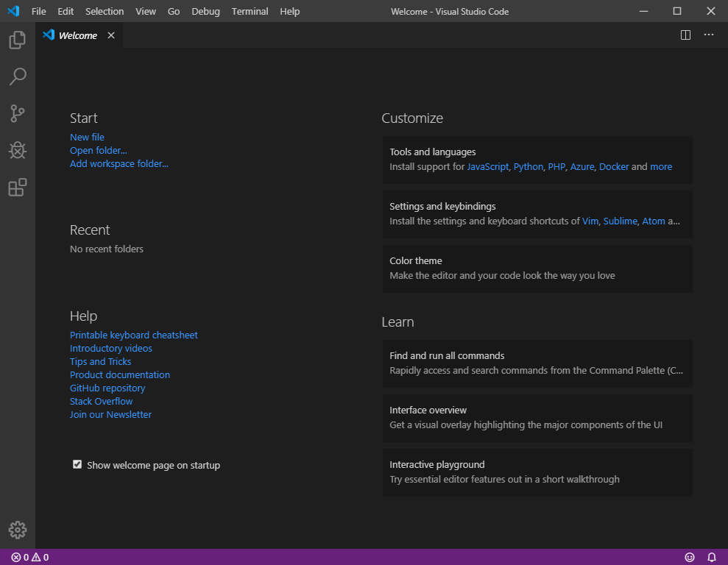Open Find and run all commands card
This screenshot has width=728, height=565.
coord(537,363)
